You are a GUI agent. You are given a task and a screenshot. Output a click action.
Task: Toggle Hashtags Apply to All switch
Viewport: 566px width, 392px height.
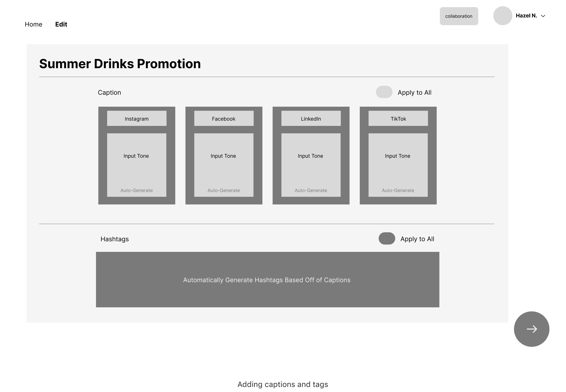pyautogui.click(x=387, y=238)
